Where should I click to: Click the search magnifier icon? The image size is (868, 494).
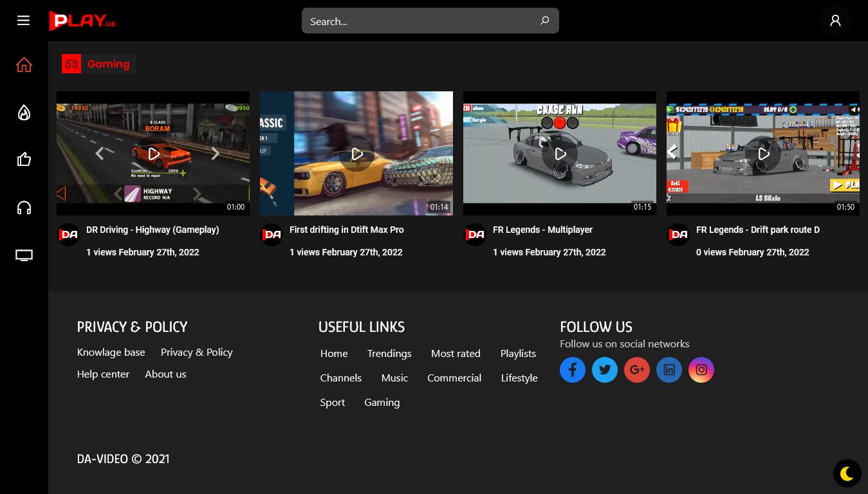[x=544, y=21]
